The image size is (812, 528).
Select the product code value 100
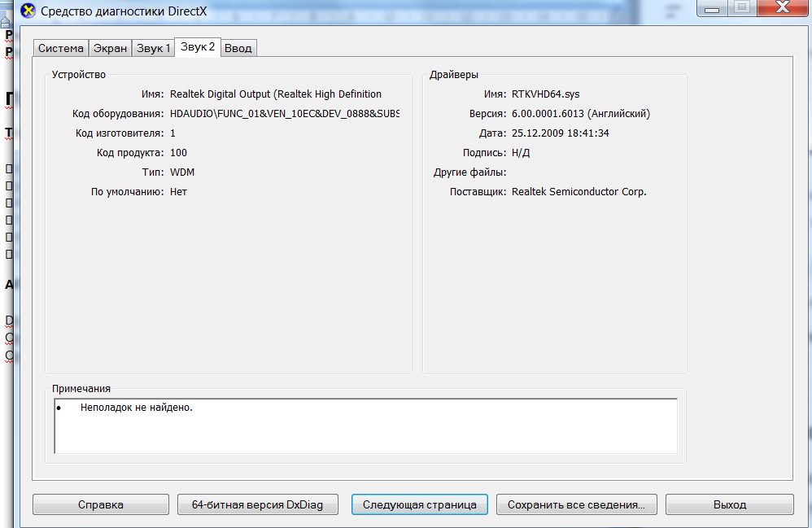coord(178,153)
